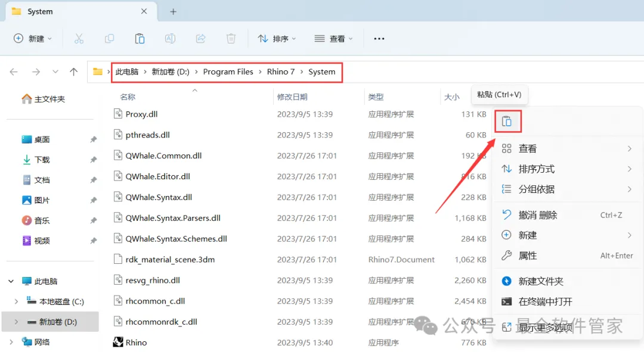Screen dimensions: 644x352
Task: Open the 新建 dropdown in toolbar
Action: point(32,39)
